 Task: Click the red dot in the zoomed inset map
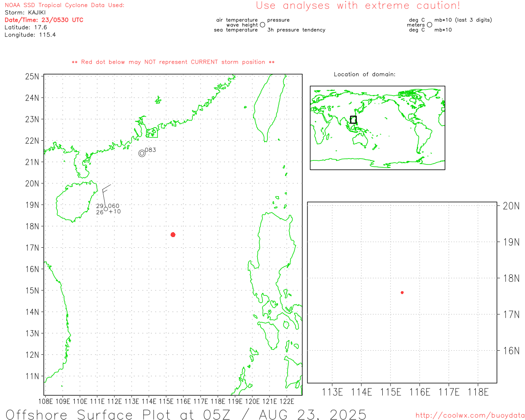[x=402, y=292]
